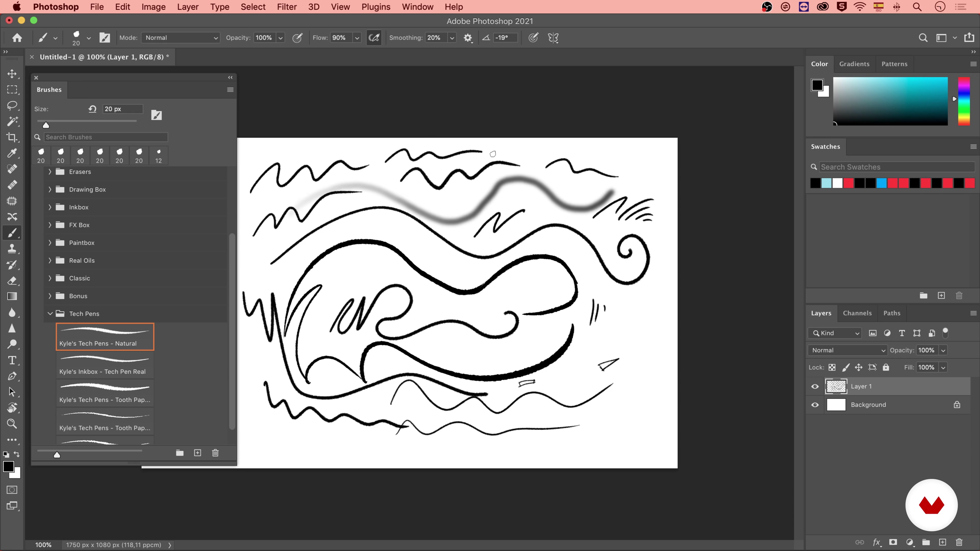Screen dimensions: 980x551
Task: Toggle pressure for opacity
Action: pyautogui.click(x=298, y=38)
